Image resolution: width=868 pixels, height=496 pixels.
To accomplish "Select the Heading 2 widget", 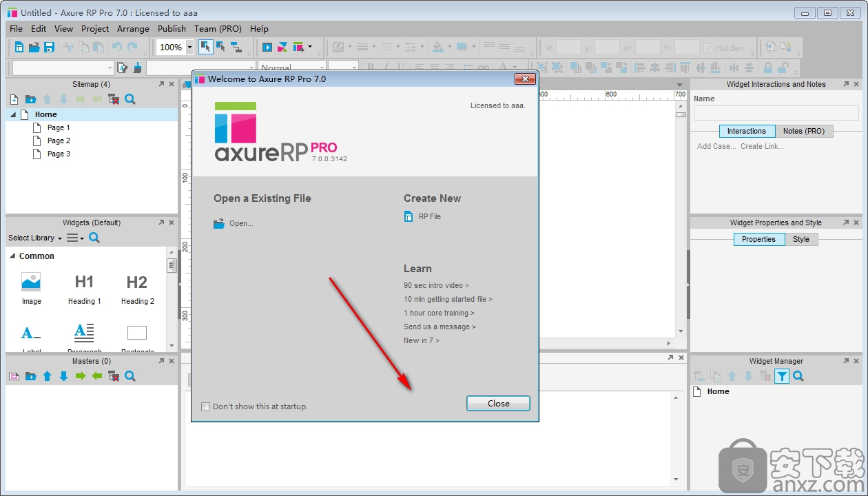I will (137, 289).
